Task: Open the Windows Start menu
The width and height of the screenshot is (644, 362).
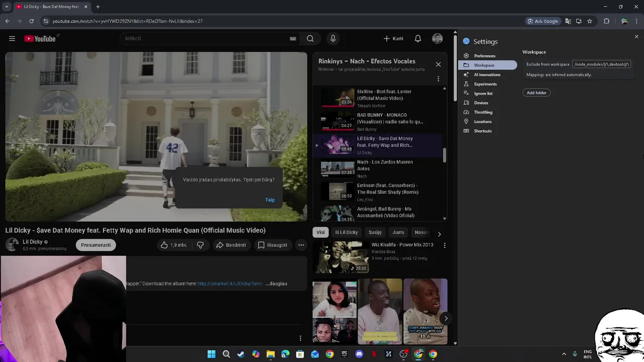Action: pos(211,354)
